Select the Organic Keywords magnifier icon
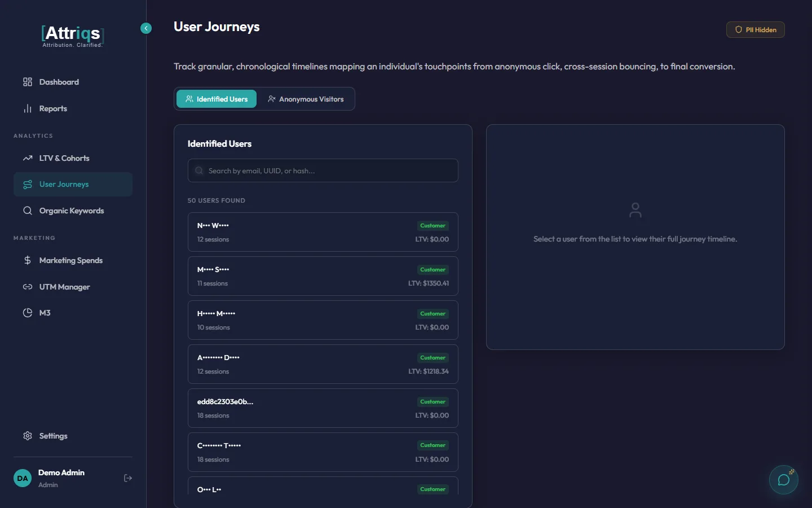 [x=27, y=211]
